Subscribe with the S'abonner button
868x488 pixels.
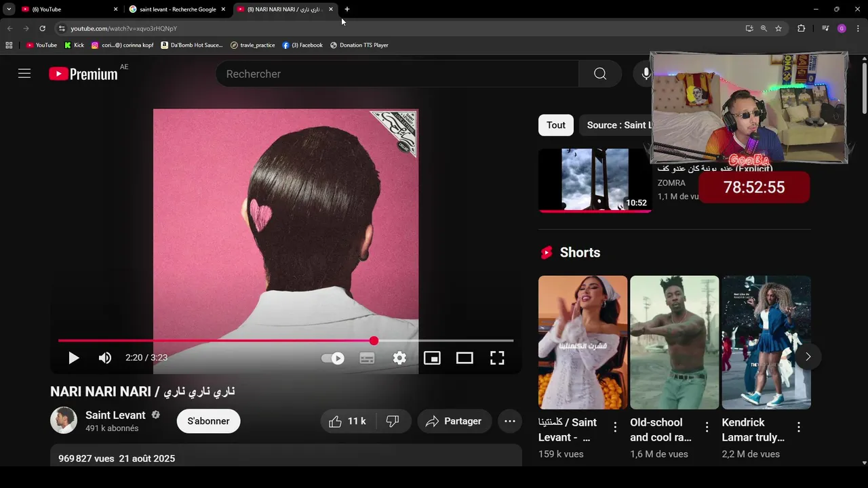pyautogui.click(x=208, y=421)
